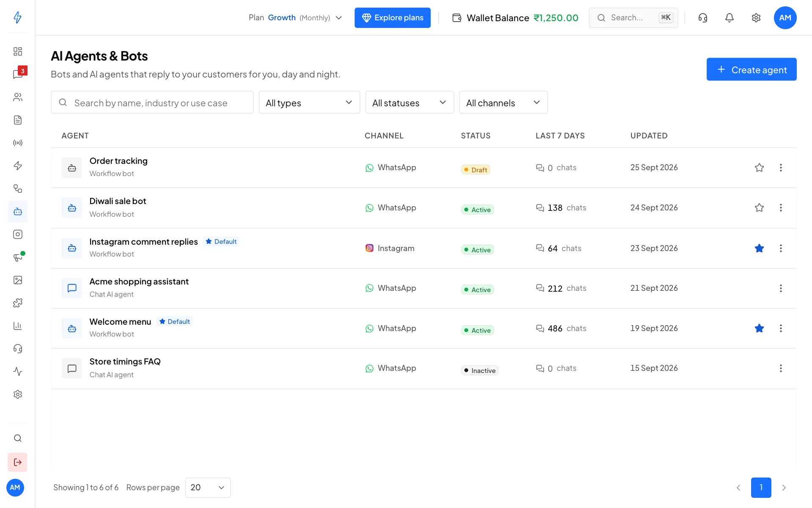Open more options for Instagram comment replies
This screenshot has width=812, height=508.
point(781,248)
